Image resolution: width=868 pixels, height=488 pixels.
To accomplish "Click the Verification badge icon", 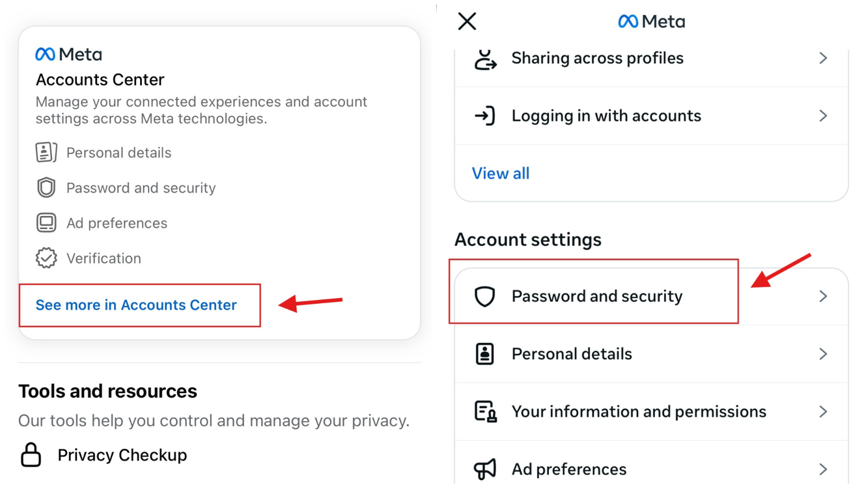I will [x=46, y=257].
